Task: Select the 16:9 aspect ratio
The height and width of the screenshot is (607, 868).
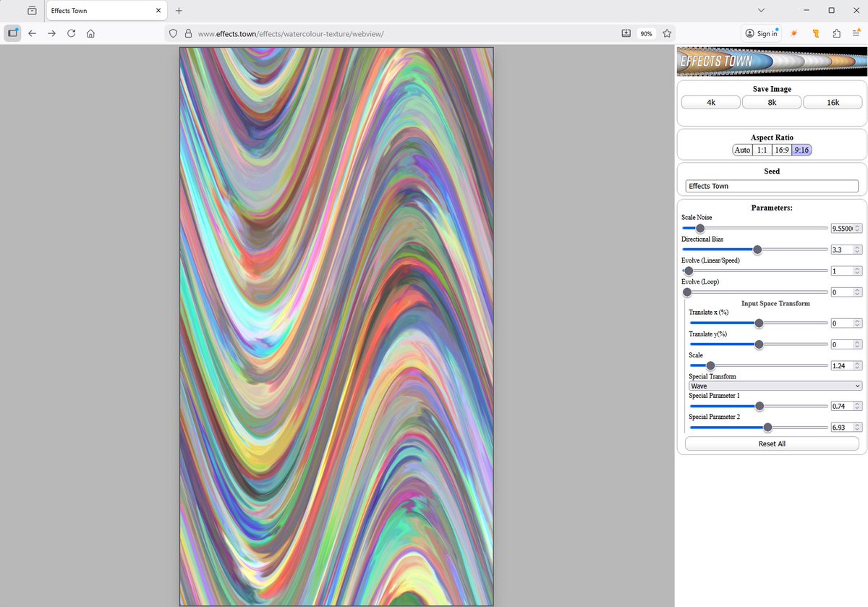Action: (781, 150)
